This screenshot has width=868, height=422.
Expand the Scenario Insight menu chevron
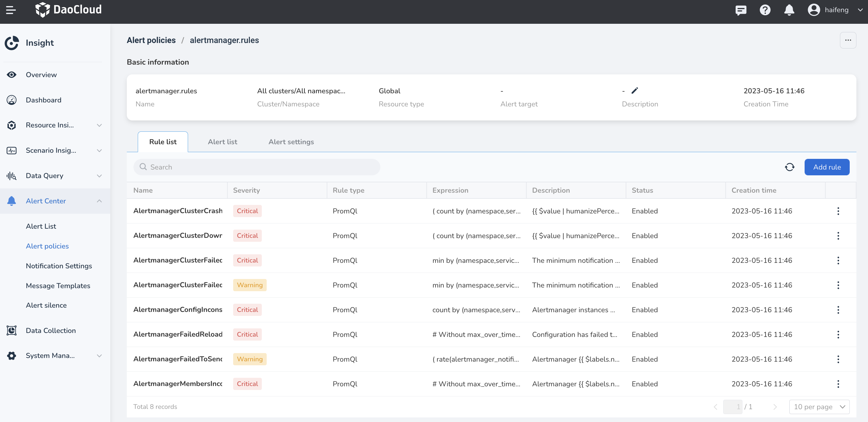(99, 150)
